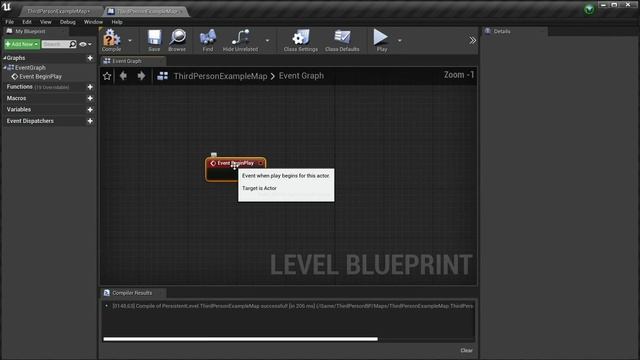Click the green source control status icon
640x360 pixels.
[589, 9]
